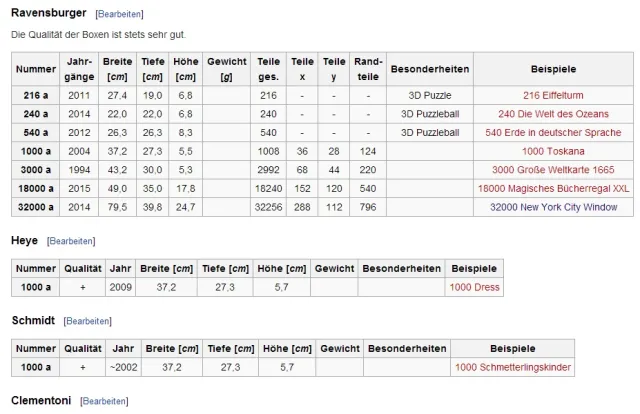Screen dimensions: 640x414
Task: Select the 18000 a row header cell
Action: coord(36,189)
